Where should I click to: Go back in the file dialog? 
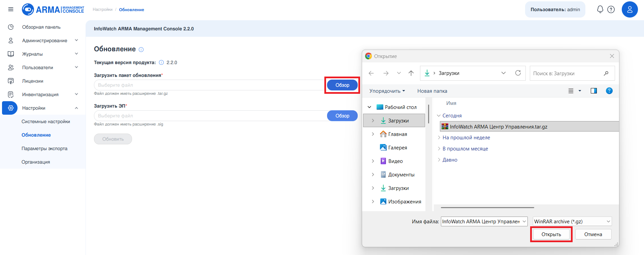(x=371, y=73)
